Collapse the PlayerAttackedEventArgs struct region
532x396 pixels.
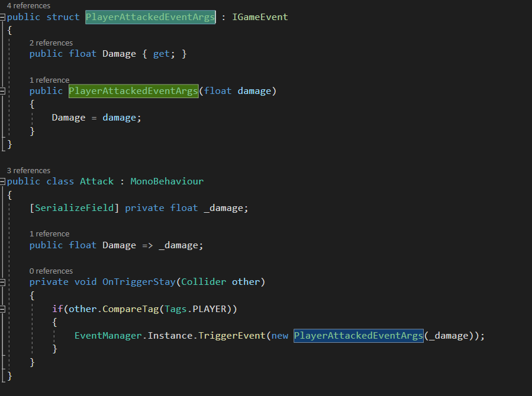pos(2,17)
